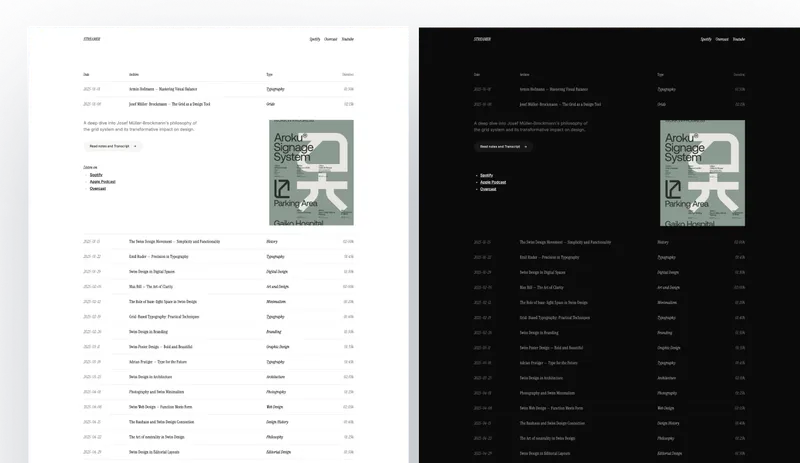
Task: Open Spotify in the light page header
Action: tap(314, 39)
